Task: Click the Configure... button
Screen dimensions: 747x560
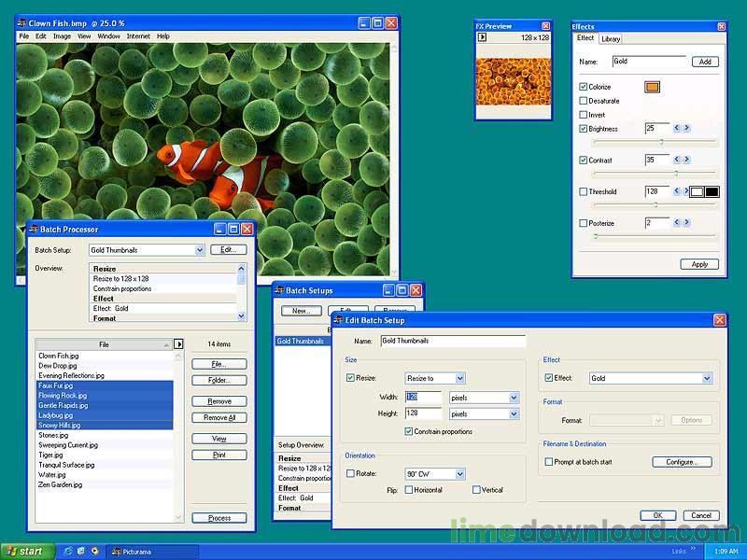Action: click(x=681, y=462)
